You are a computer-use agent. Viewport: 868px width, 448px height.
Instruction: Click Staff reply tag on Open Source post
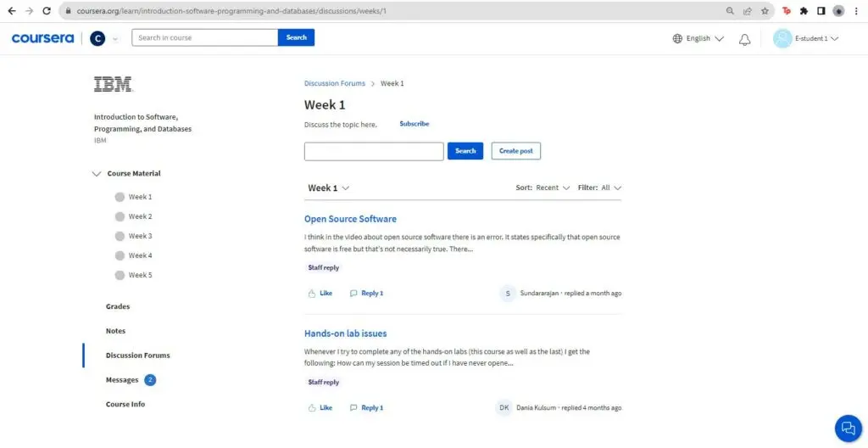(x=323, y=268)
